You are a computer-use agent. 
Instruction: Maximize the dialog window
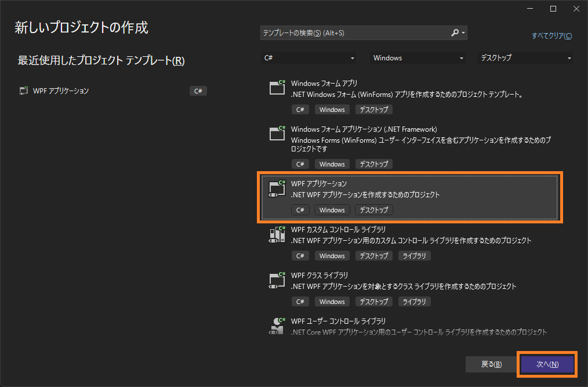[553, 9]
